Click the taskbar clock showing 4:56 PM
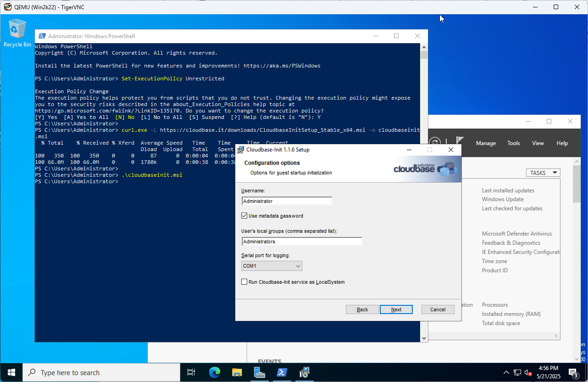Screen dimensions: 588x382 pyautogui.click(x=549, y=372)
